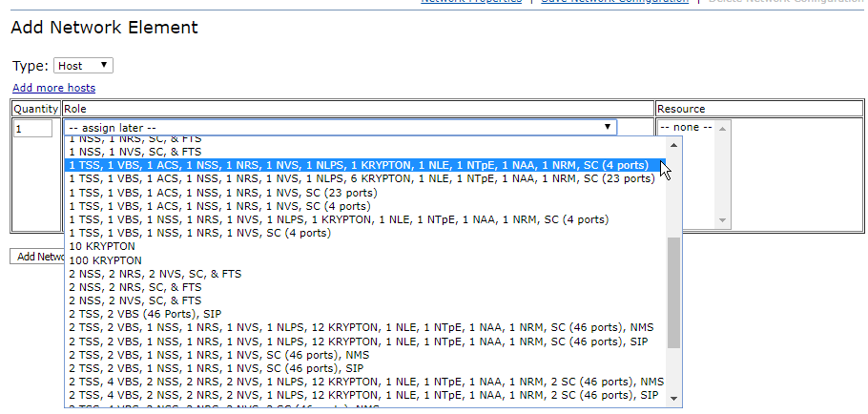Click the Resource list scroll up arrow

point(722,128)
